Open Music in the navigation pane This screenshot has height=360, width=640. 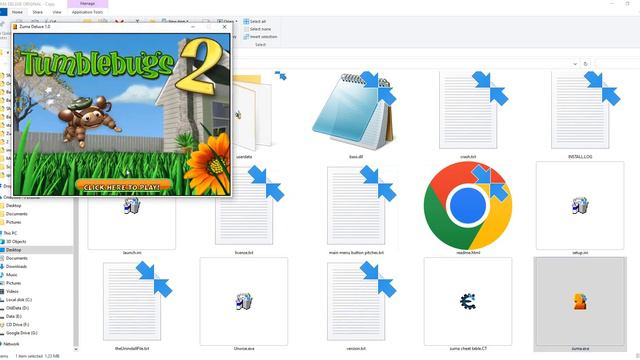tap(12, 275)
